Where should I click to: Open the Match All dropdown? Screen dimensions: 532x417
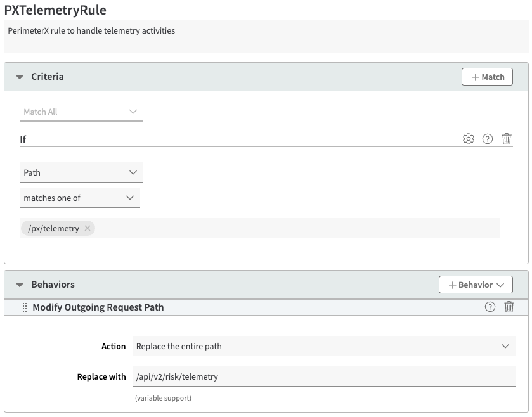[81, 112]
